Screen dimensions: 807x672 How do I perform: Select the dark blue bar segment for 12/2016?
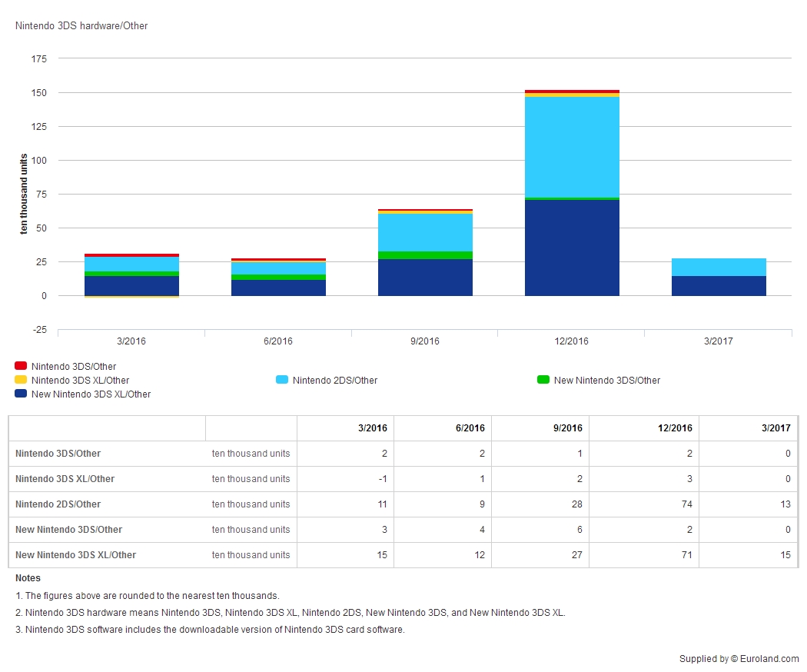pos(572,248)
